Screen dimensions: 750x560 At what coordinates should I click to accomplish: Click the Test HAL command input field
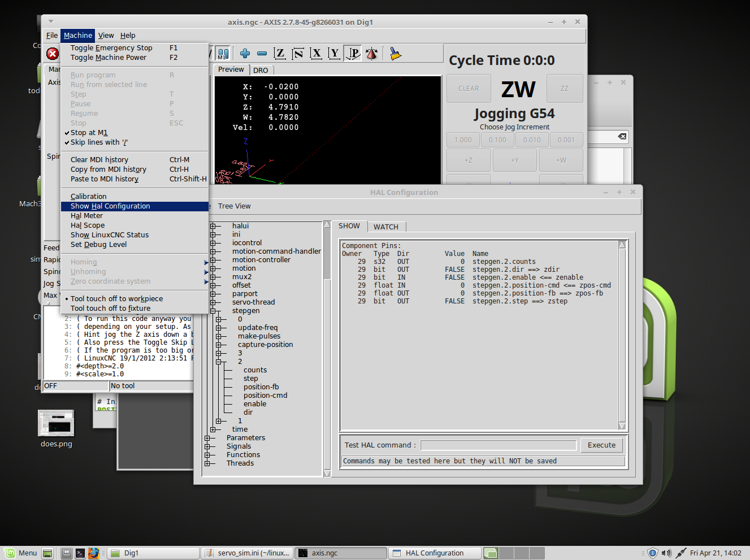point(498,445)
